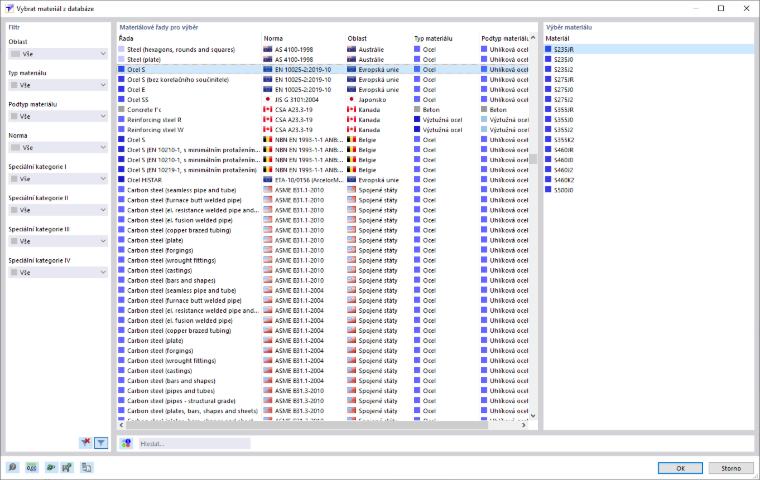
Task: Select material S500J0
Action: pyautogui.click(x=649, y=190)
